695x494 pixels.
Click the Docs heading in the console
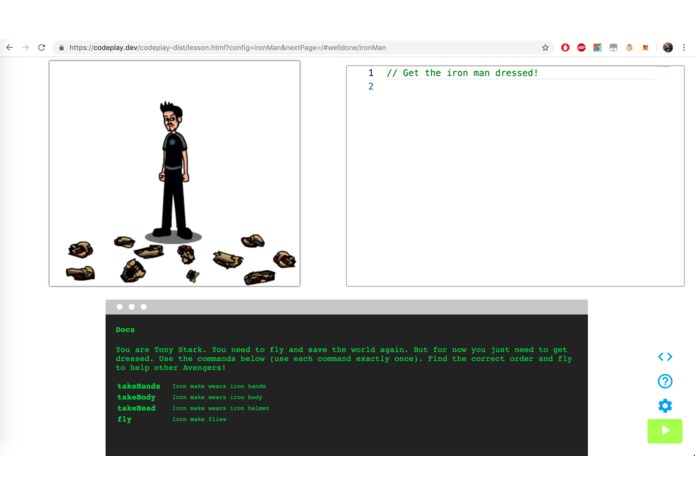(x=125, y=330)
